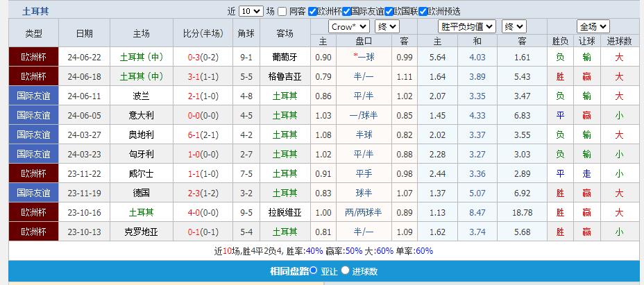The height and width of the screenshot is (285, 644).
Task: Click the 葡萄牙 away team name
Action: tap(285, 57)
